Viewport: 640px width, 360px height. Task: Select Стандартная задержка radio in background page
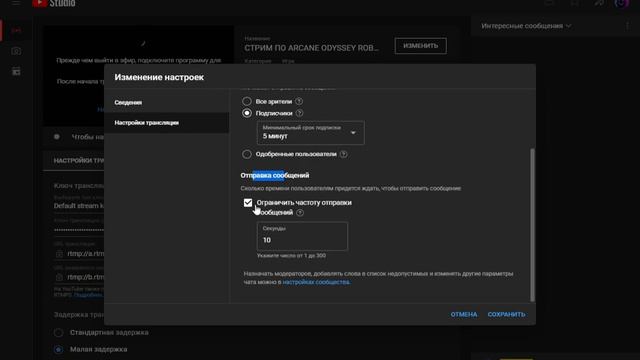click(x=58, y=333)
